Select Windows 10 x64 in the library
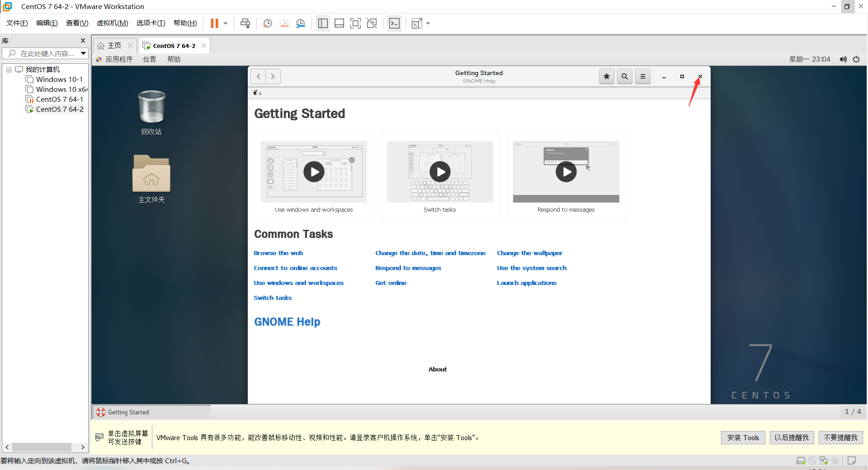The width and height of the screenshot is (868, 470). pyautogui.click(x=61, y=89)
